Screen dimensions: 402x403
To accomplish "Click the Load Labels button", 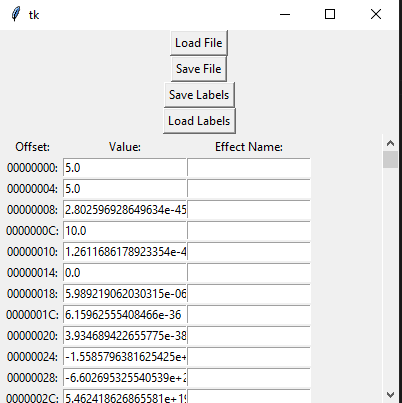I will [199, 121].
